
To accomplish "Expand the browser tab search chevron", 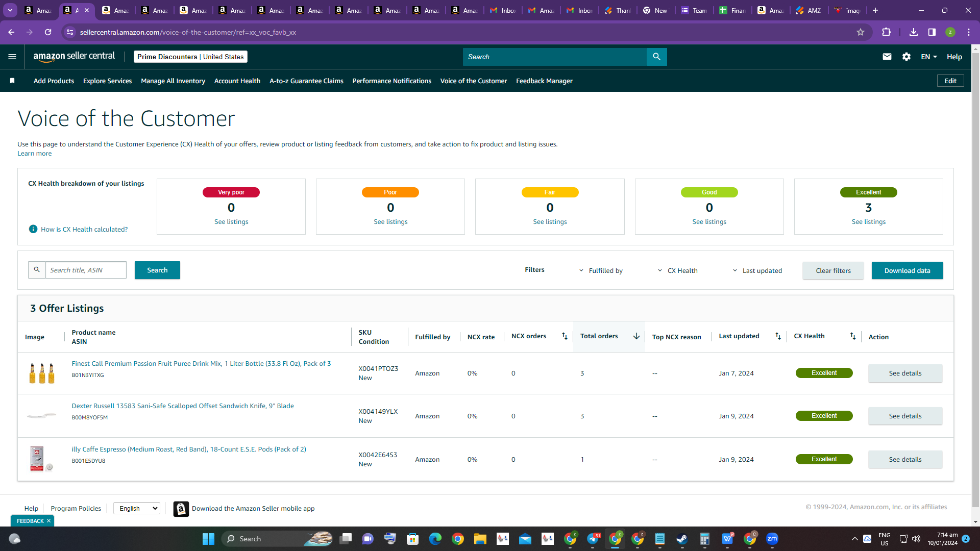I will point(10,10).
